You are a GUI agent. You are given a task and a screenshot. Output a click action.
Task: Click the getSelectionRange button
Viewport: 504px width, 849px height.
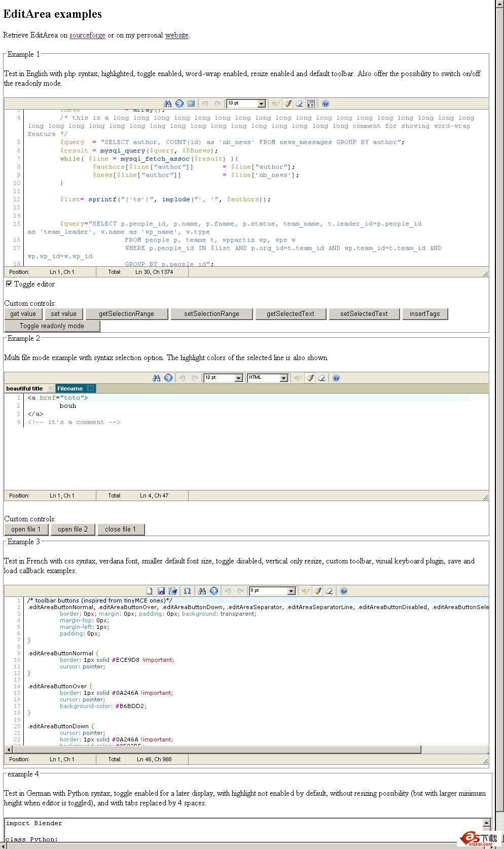pyautogui.click(x=126, y=314)
